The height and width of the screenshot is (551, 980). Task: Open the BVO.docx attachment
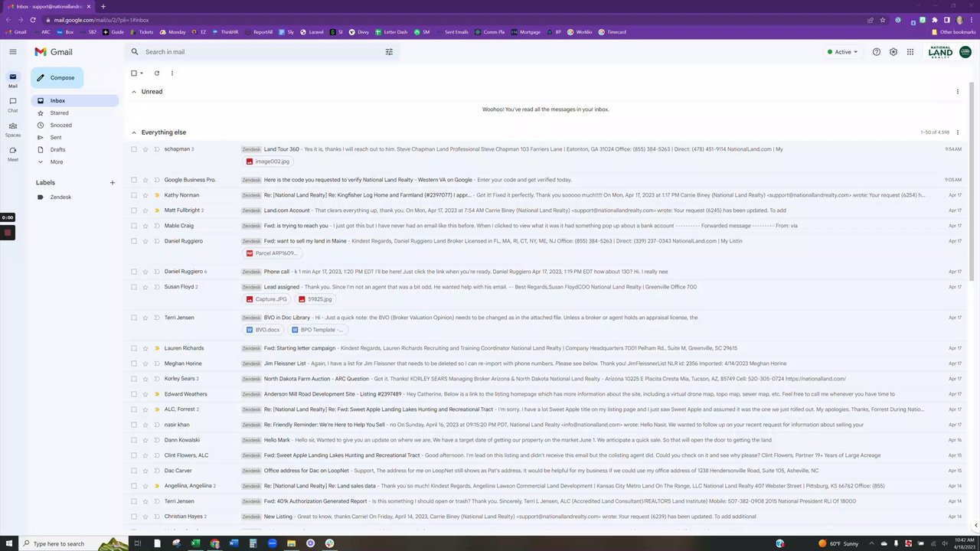263,330
